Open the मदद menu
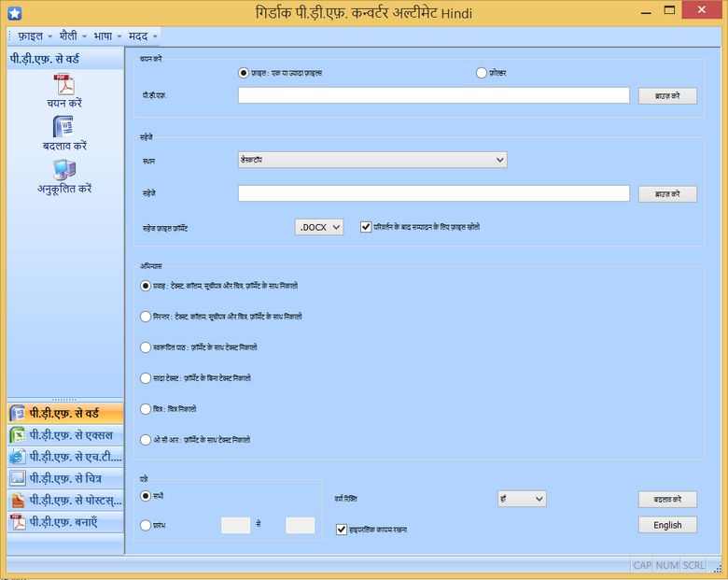This screenshot has height=580, width=728. (x=142, y=36)
